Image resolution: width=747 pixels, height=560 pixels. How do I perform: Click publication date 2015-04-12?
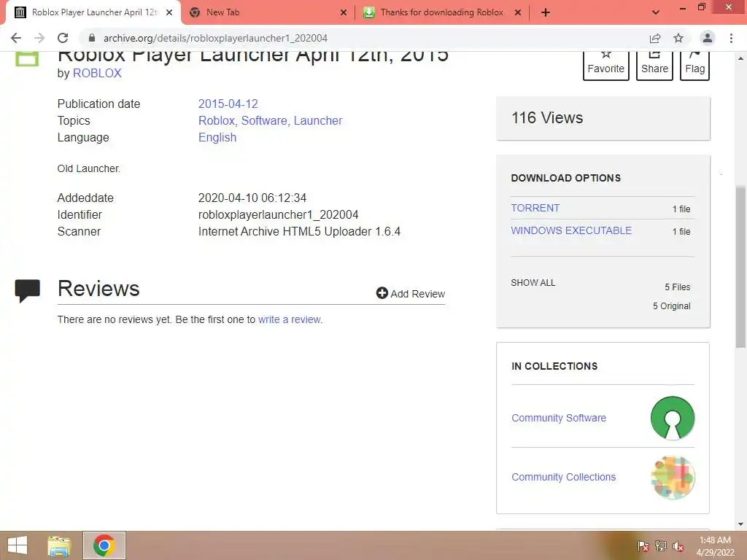point(228,104)
